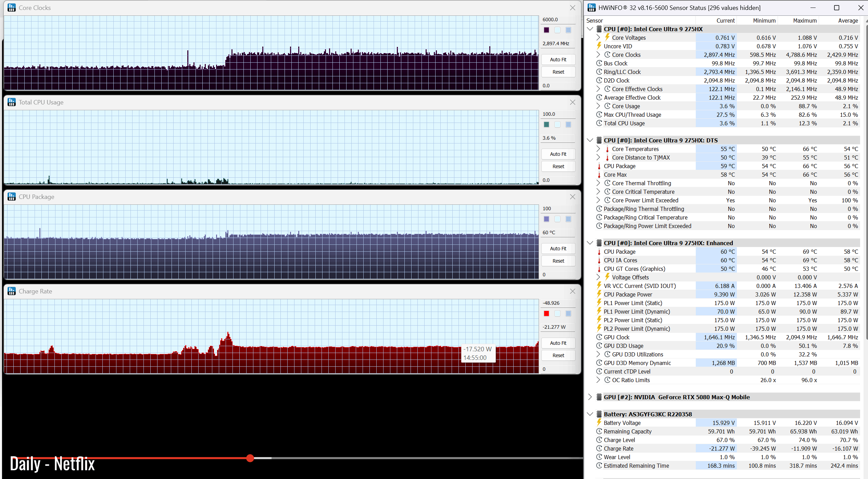
Task: Close the Charge Rate graph window
Action: pyautogui.click(x=573, y=291)
